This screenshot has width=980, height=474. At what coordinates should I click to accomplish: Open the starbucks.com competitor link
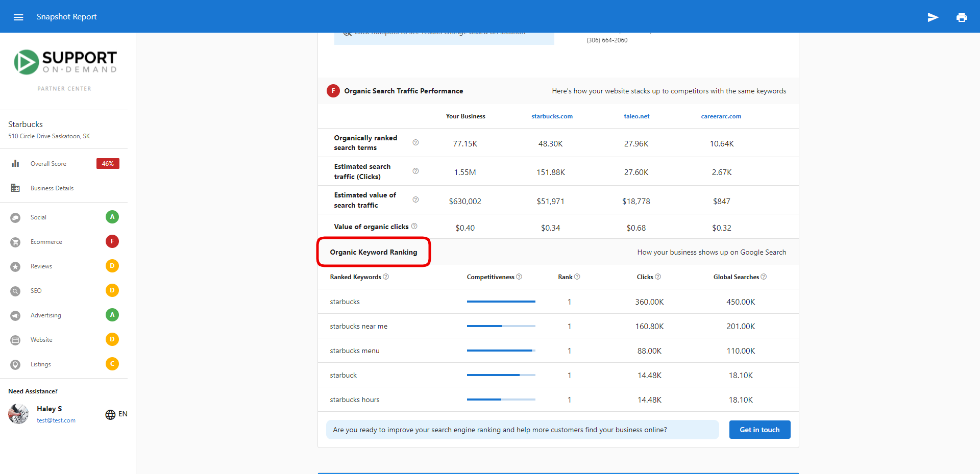552,116
